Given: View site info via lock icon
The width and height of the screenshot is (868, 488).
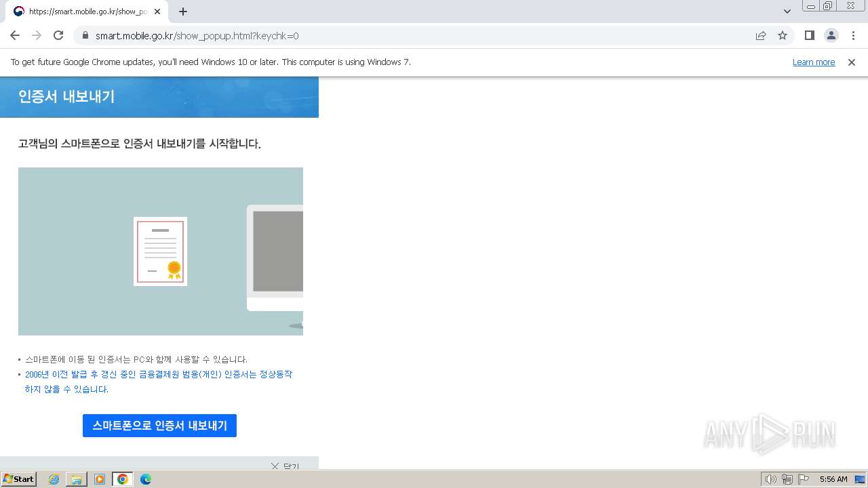Looking at the screenshot, I should point(85,35).
